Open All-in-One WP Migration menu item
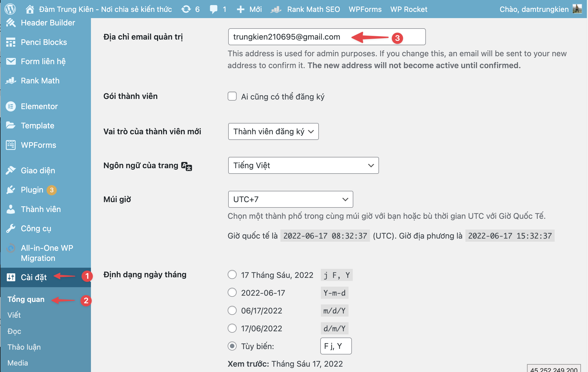 click(x=47, y=253)
